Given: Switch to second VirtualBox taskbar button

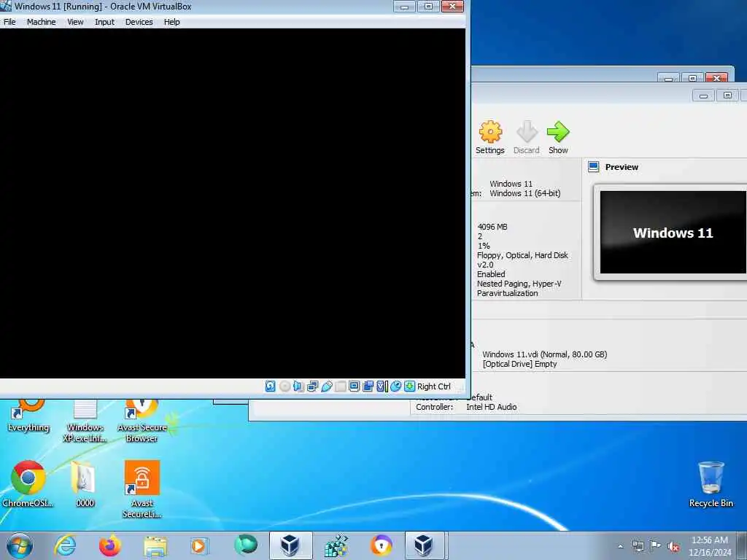Looking at the screenshot, I should 424,545.
